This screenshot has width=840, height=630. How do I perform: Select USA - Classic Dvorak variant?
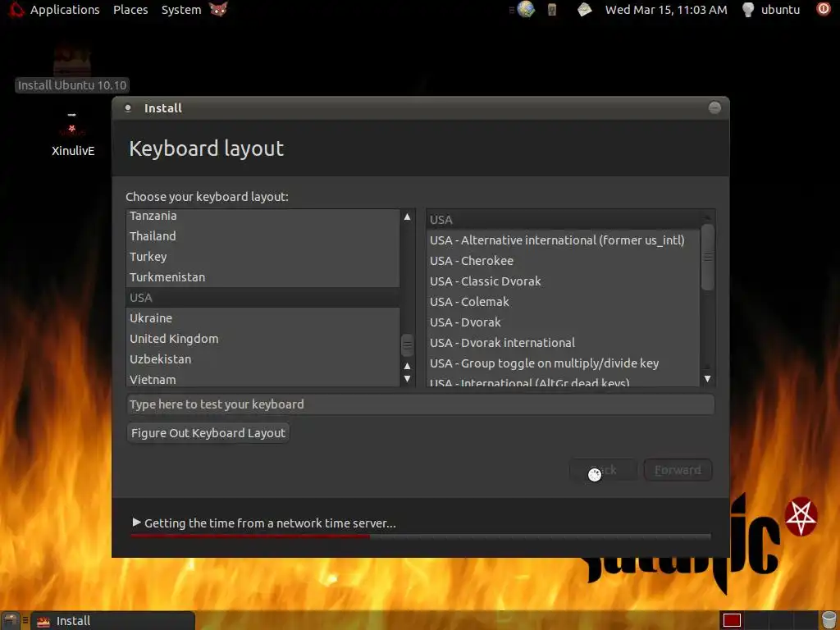pos(563,281)
